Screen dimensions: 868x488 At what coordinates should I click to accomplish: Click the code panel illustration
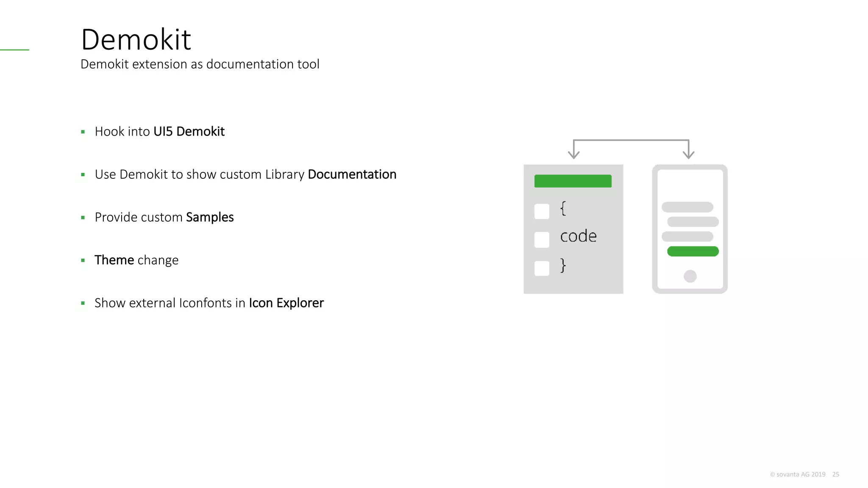[573, 229]
